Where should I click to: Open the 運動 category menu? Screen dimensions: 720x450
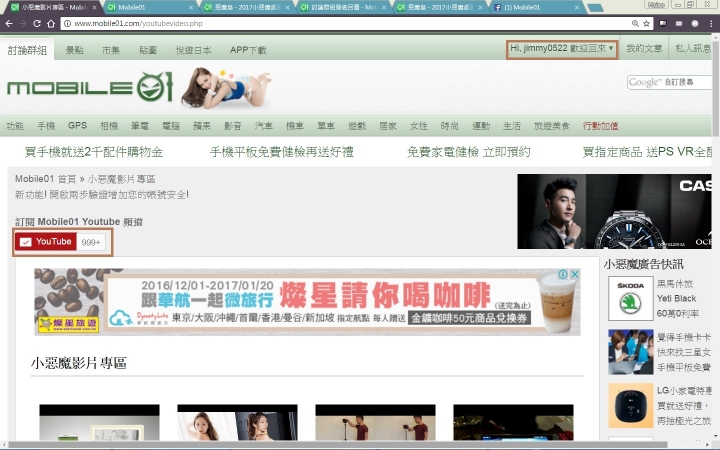[x=481, y=126]
